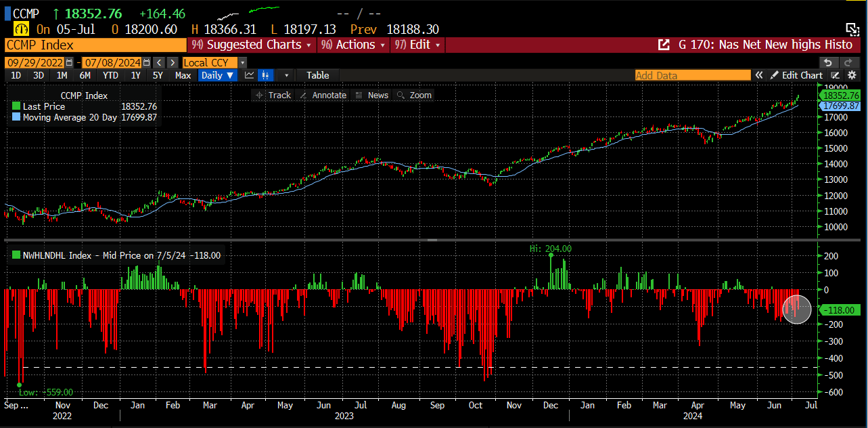The height and width of the screenshot is (428, 868).
Task: Click the green 18352.76 price axis tag
Action: (x=840, y=95)
